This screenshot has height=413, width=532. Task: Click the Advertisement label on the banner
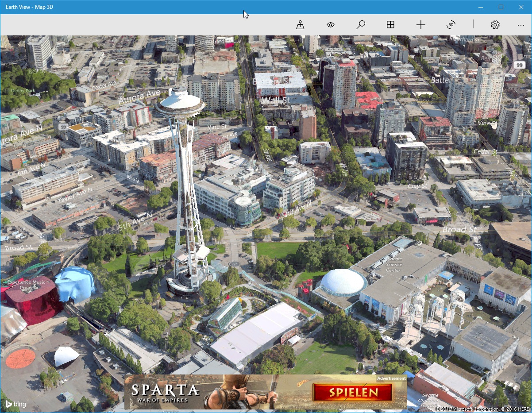click(x=391, y=378)
